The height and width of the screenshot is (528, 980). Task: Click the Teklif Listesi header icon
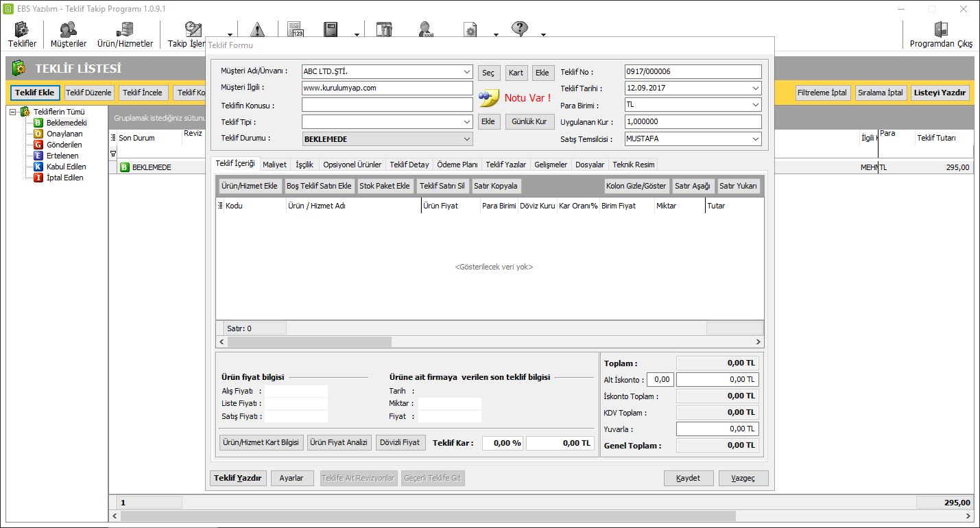click(19, 68)
